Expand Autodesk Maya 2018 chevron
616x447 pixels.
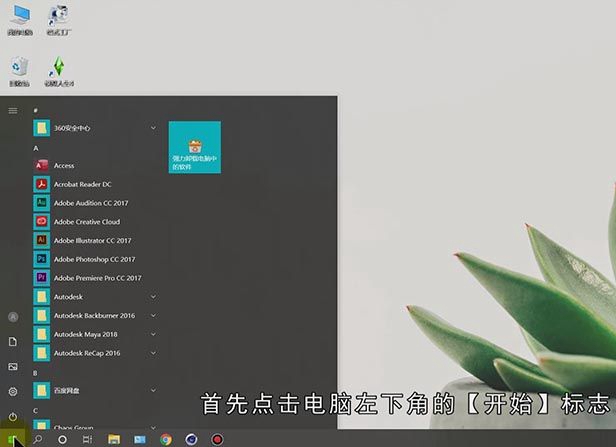tap(153, 334)
